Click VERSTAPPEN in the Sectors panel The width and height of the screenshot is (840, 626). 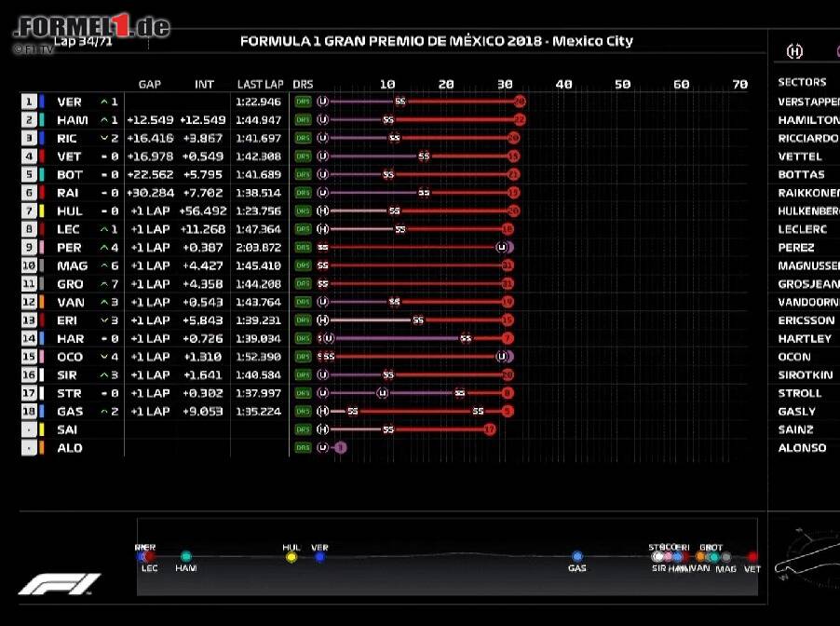coord(809,102)
